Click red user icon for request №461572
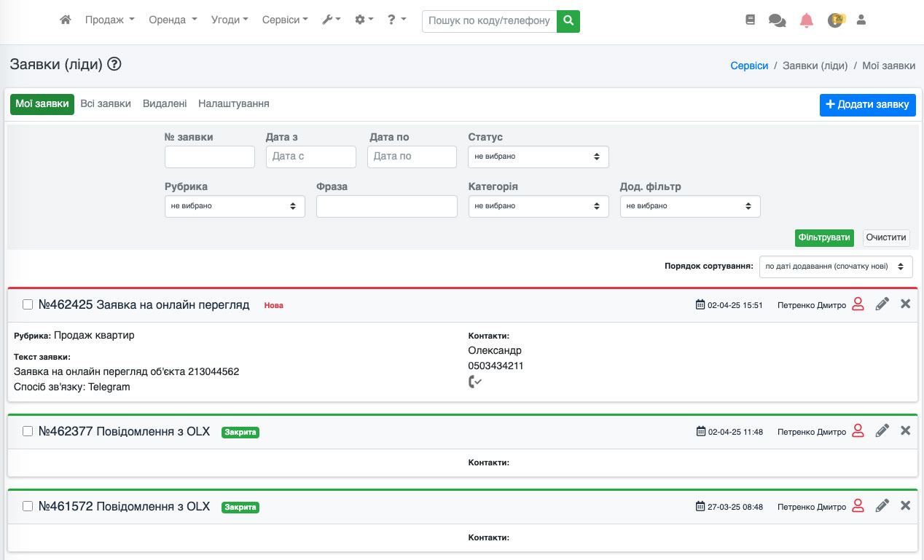 pyautogui.click(x=858, y=505)
